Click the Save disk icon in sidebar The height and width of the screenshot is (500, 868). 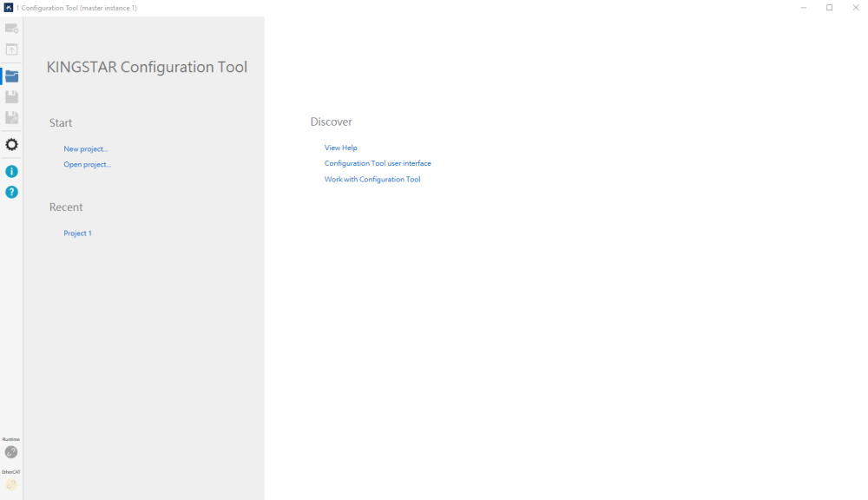tap(11, 96)
